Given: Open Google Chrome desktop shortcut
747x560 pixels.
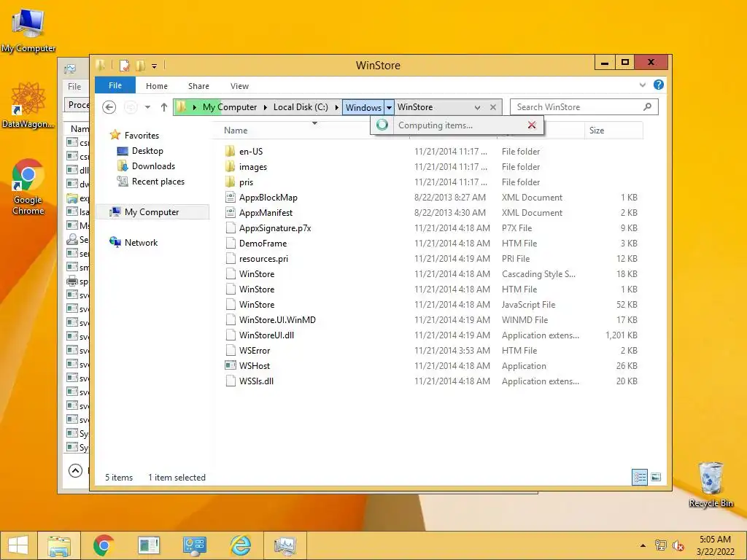Looking at the screenshot, I should coord(28,187).
